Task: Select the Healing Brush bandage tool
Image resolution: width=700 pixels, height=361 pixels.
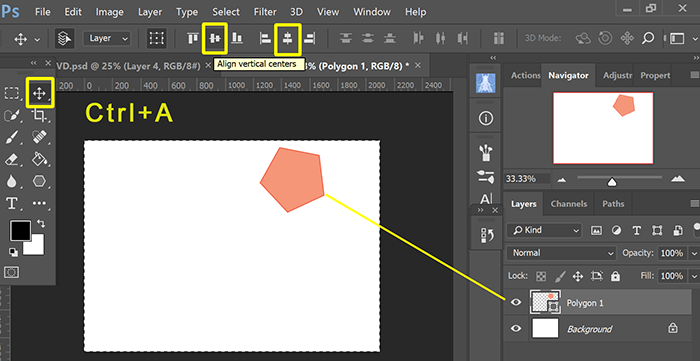Action: click(39, 137)
